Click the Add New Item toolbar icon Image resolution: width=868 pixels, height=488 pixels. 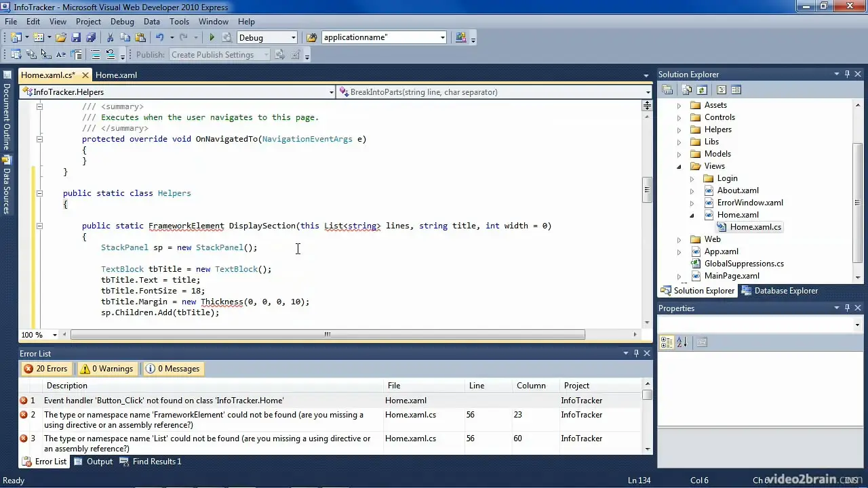[x=39, y=37]
